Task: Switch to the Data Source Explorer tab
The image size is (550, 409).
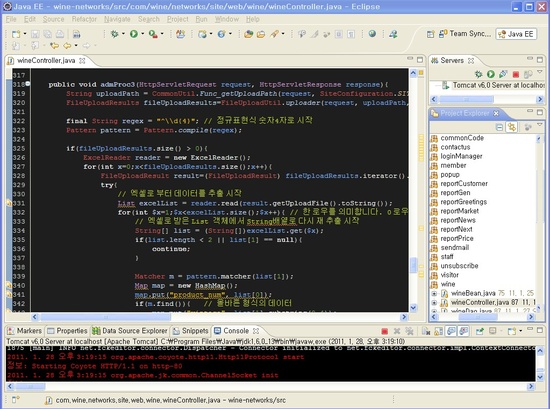Action: [130, 331]
